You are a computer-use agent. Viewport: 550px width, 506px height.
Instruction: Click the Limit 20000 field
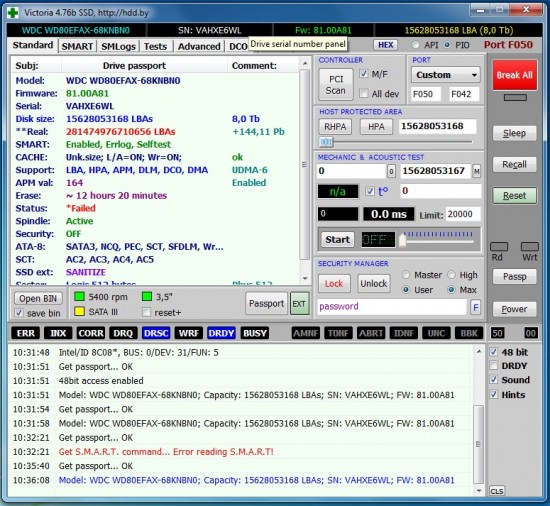click(x=463, y=214)
